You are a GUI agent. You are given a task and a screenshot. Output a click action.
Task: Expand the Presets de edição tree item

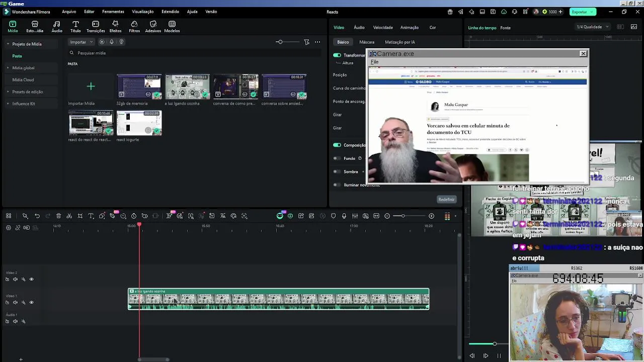[x=8, y=92]
